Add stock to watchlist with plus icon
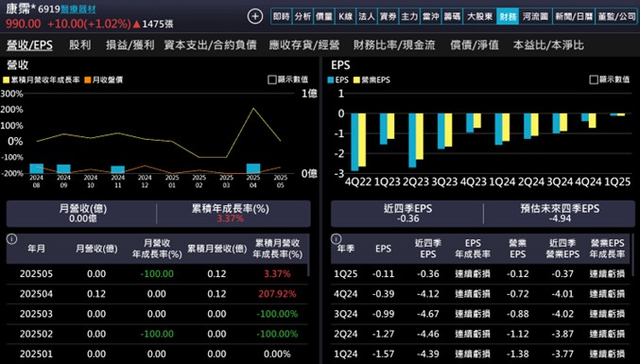The image size is (640, 364). click(255, 16)
